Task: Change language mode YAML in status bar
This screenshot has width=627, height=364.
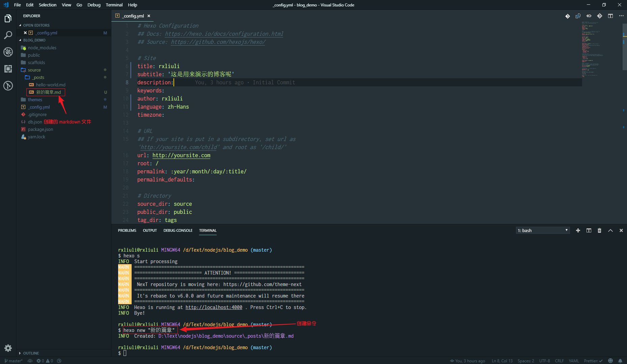Action: pos(574,361)
